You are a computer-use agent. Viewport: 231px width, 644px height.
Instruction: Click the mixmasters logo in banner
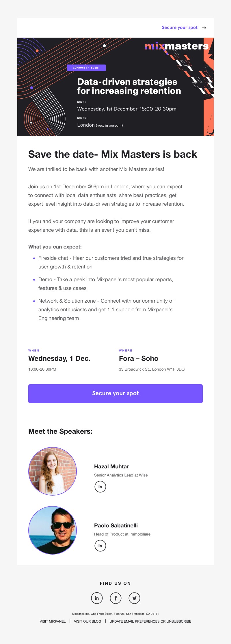[176, 46]
